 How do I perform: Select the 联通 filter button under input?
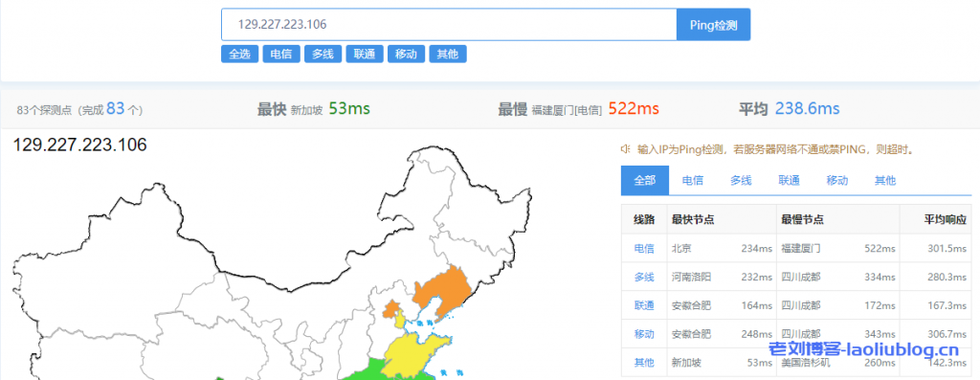click(365, 54)
